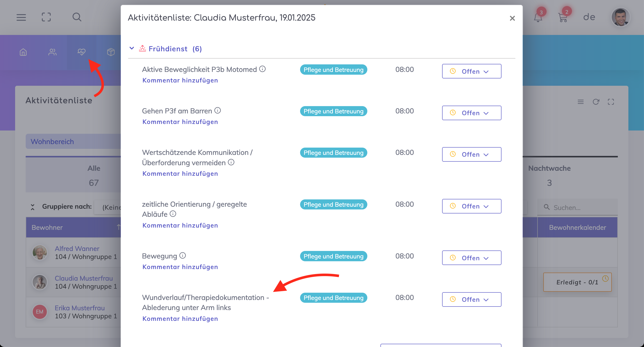
Task: Click the fullscreen frame icon in header
Action: [x=46, y=17]
